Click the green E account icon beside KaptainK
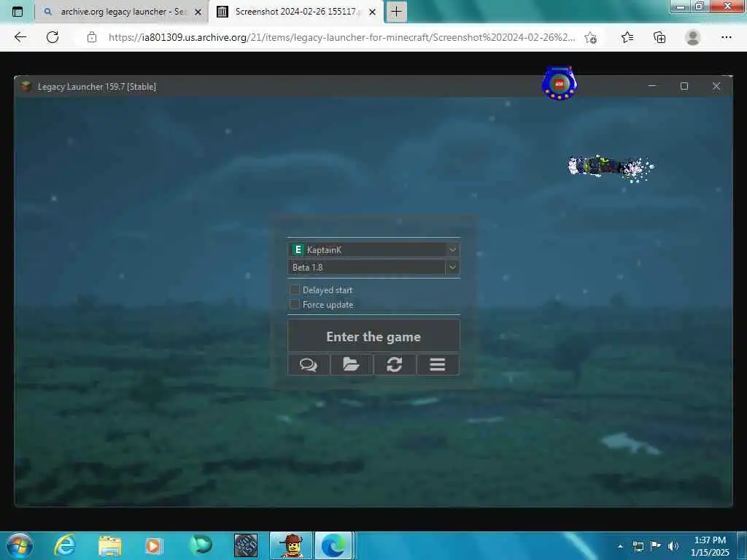This screenshot has height=560, width=747. (298, 249)
